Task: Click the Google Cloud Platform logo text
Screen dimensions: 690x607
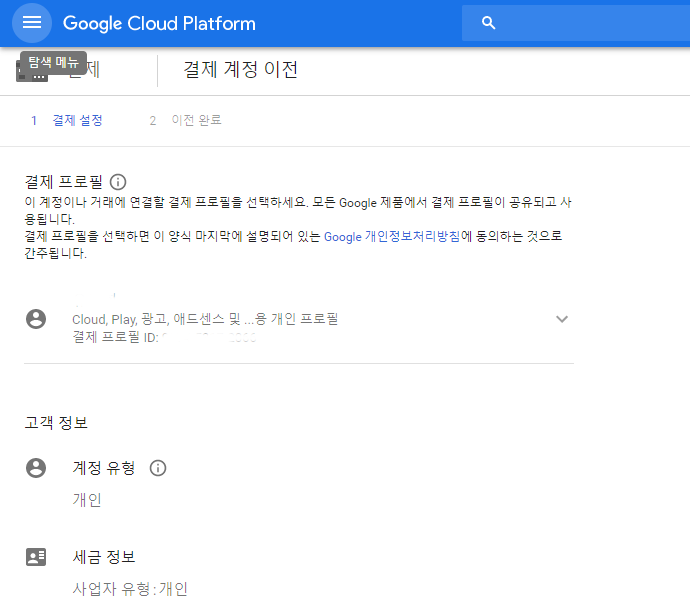Action: pyautogui.click(x=159, y=23)
